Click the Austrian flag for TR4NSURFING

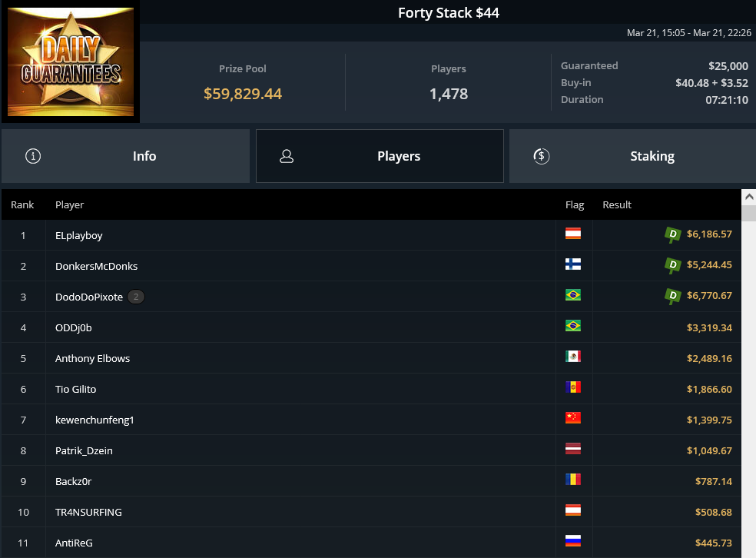573,510
